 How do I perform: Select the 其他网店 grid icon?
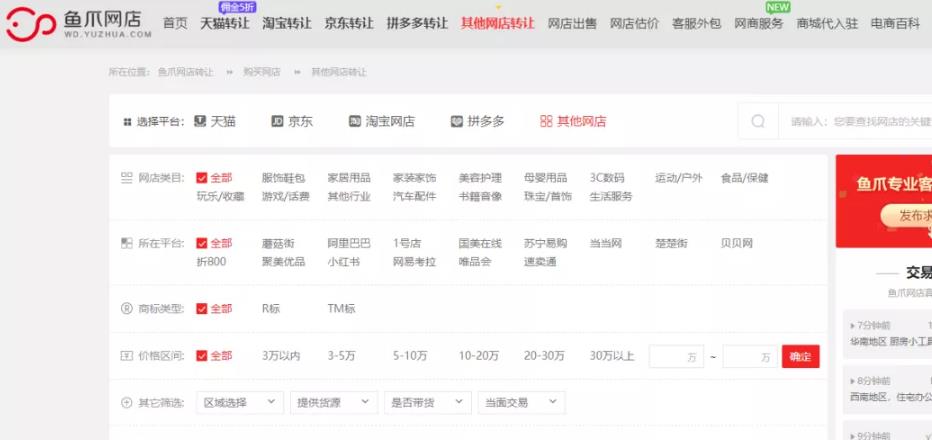546,121
